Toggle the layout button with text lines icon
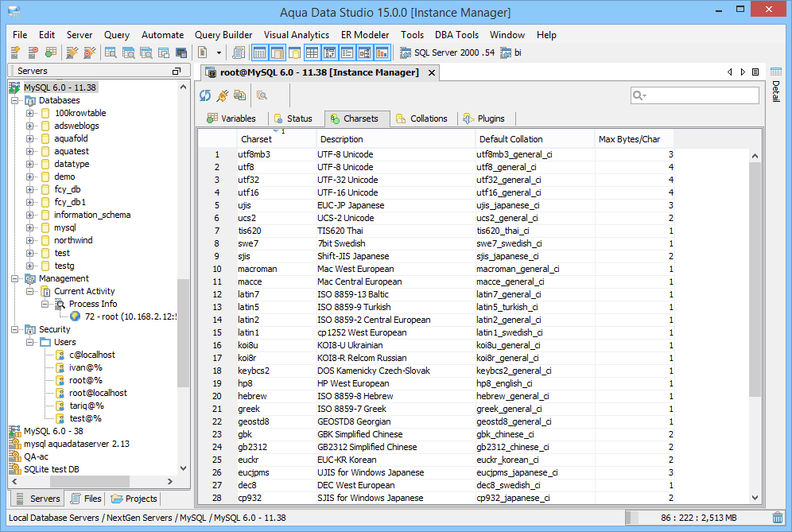The image size is (792, 532). (347, 52)
